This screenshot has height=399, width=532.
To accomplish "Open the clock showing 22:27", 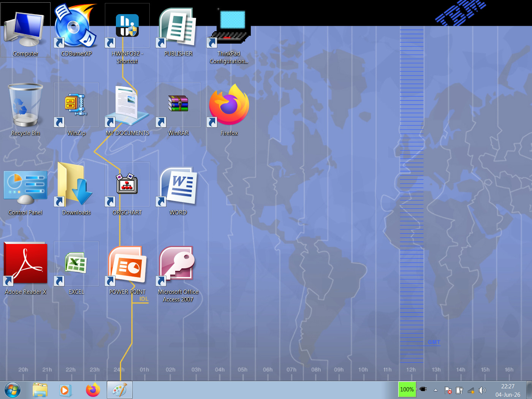I will 508,390.
